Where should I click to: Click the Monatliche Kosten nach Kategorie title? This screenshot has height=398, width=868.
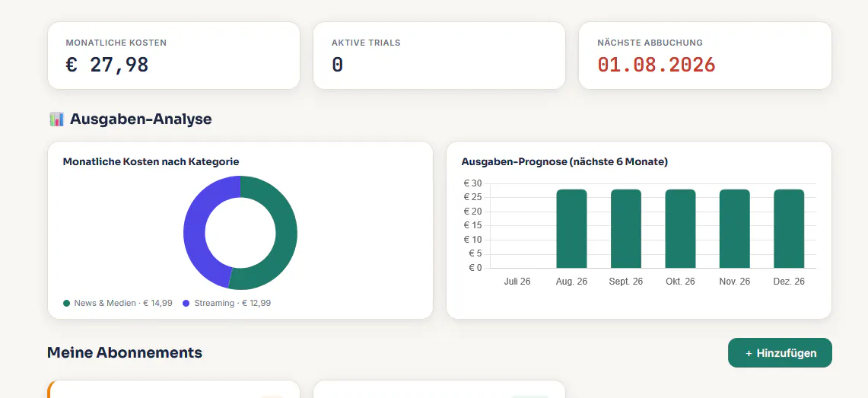click(151, 161)
